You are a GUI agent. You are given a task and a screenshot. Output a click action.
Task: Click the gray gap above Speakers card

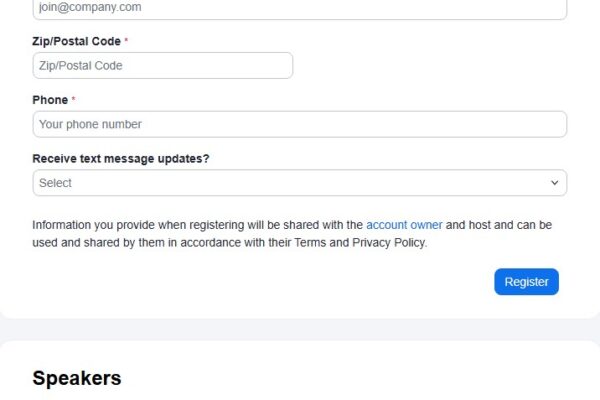300,329
